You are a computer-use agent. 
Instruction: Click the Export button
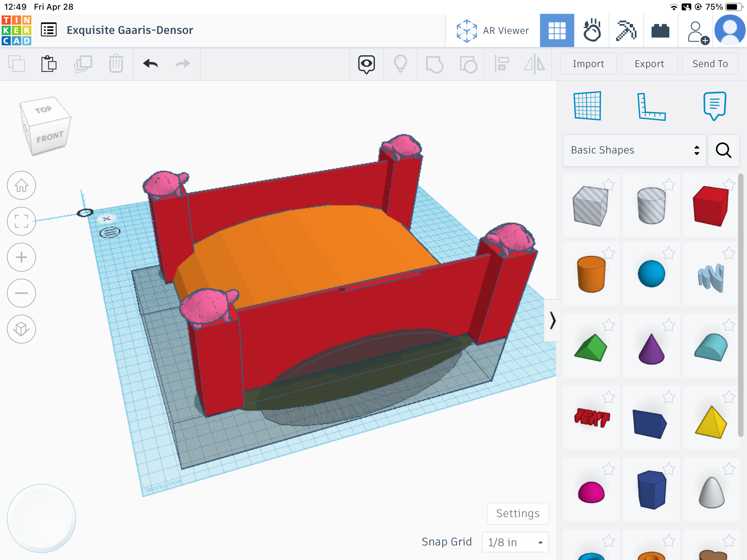(649, 64)
